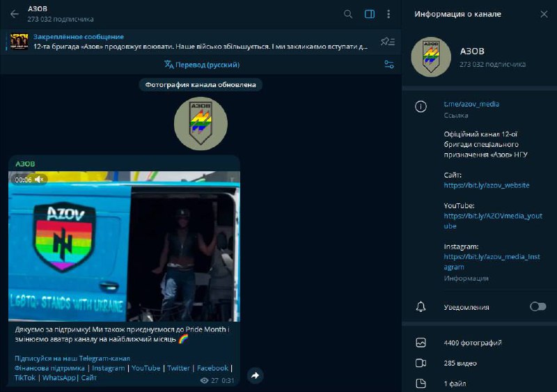Open the Фінансова підтримка link
The height and width of the screenshot is (392, 557).
click(49, 368)
